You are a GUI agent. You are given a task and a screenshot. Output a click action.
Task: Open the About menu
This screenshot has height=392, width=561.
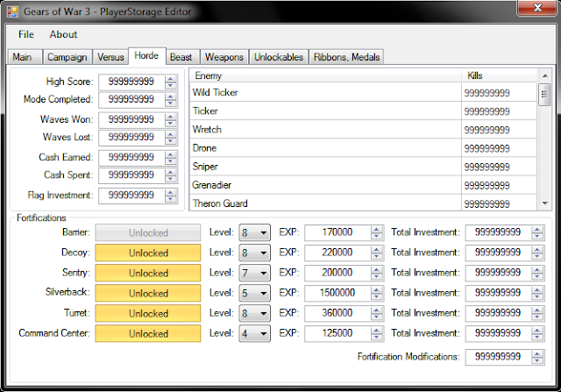[63, 34]
